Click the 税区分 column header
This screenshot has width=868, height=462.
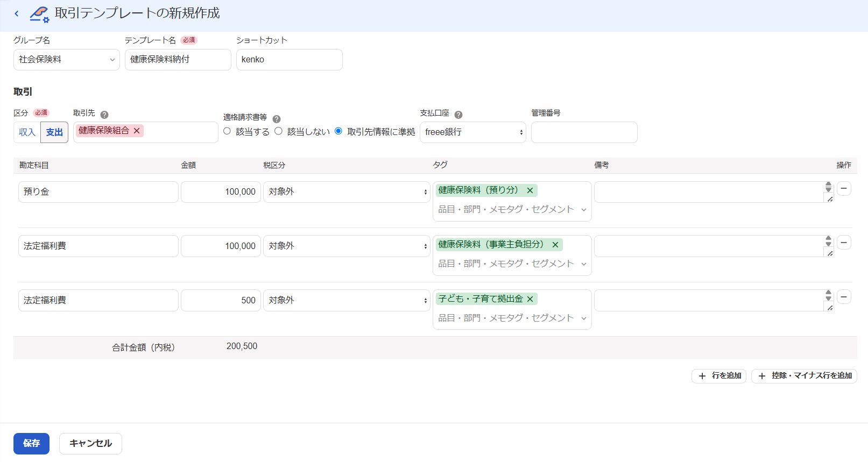tap(274, 166)
